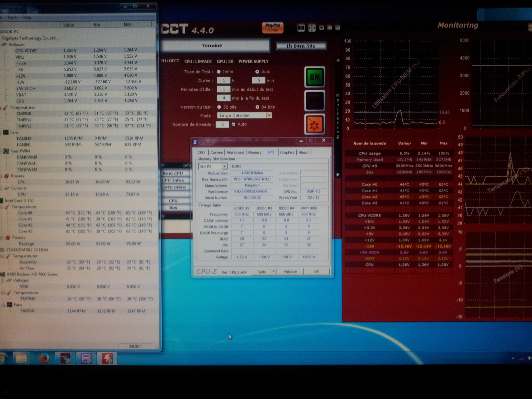The width and height of the screenshot is (532, 399).
Task: Click the Validate button in CPU-Z
Action: click(x=290, y=271)
